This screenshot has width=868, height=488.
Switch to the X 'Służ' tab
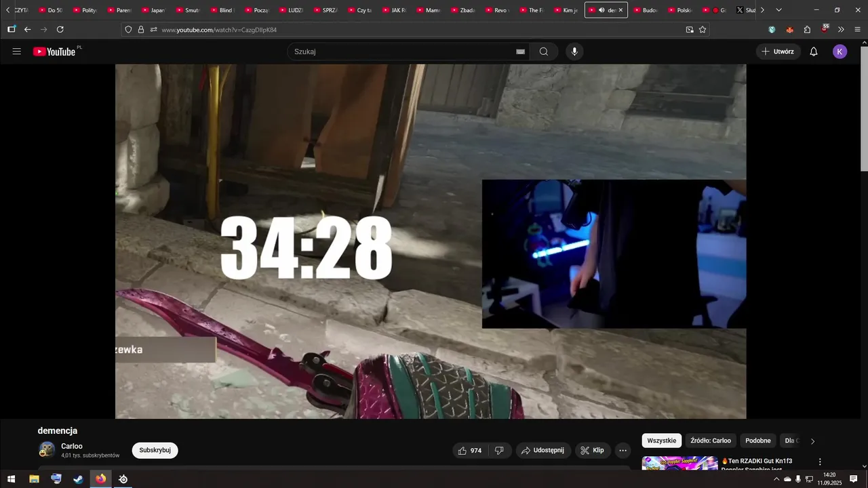coord(745,10)
